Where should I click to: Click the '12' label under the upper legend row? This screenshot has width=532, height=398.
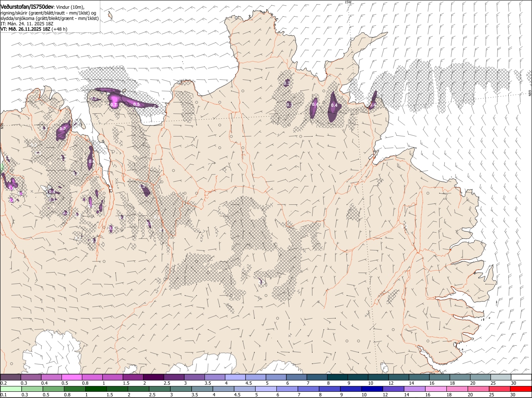[x=391, y=383]
